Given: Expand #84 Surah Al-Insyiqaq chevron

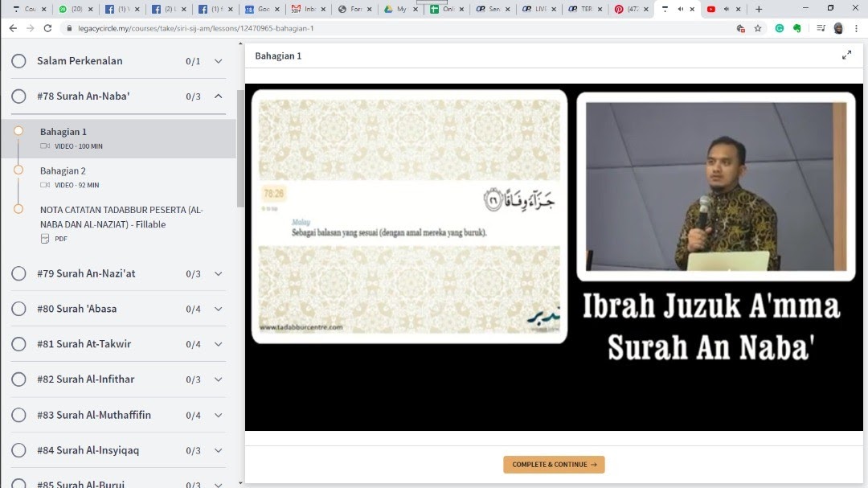Looking at the screenshot, I should 219,450.
